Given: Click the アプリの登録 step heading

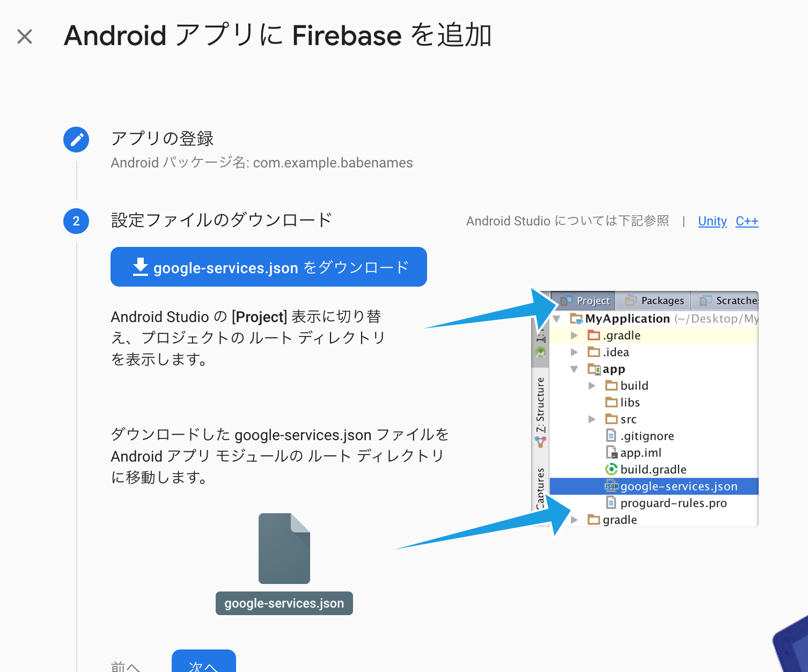Looking at the screenshot, I should [162, 138].
